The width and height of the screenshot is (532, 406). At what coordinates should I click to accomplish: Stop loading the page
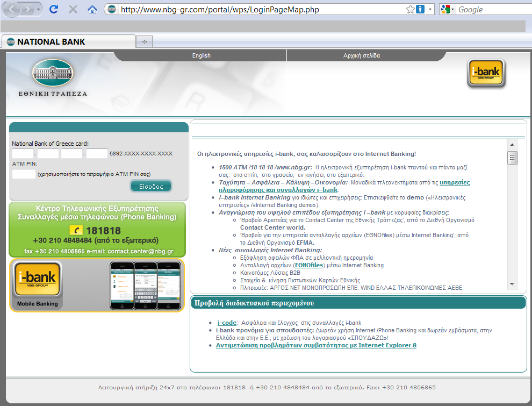73,9
